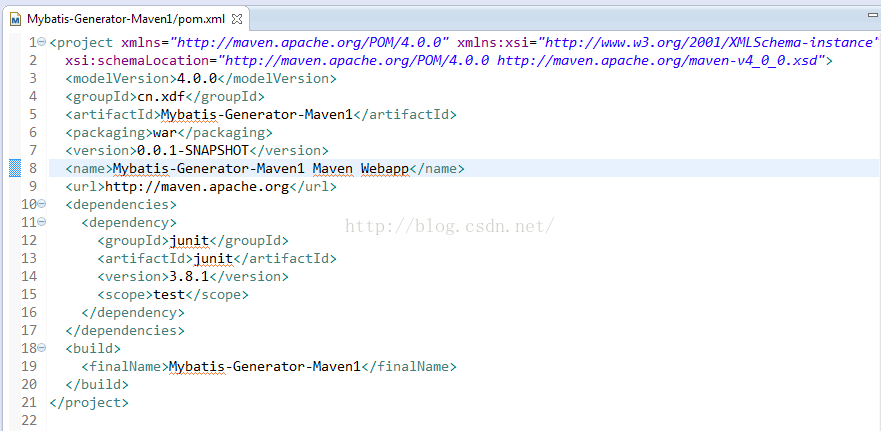The width and height of the screenshot is (881, 431).
Task: Click the junit artifactId value on line 13
Action: [x=213, y=258]
